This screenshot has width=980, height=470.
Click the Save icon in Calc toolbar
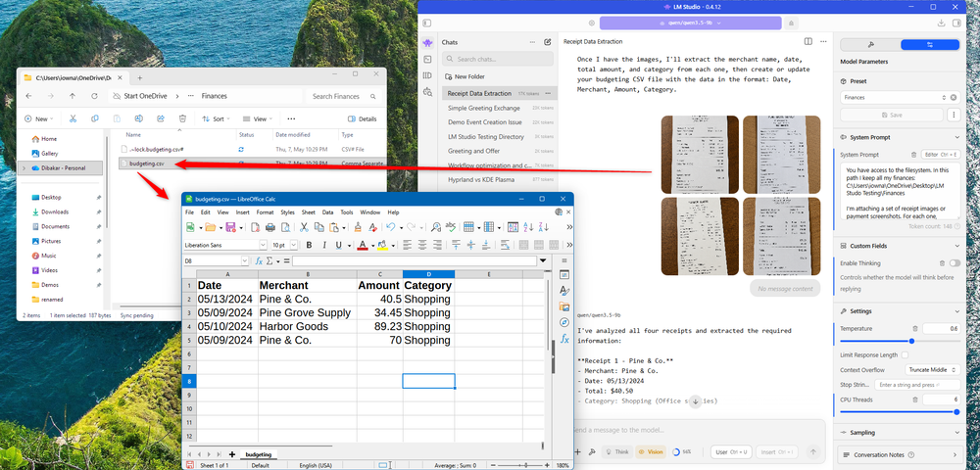230,227
